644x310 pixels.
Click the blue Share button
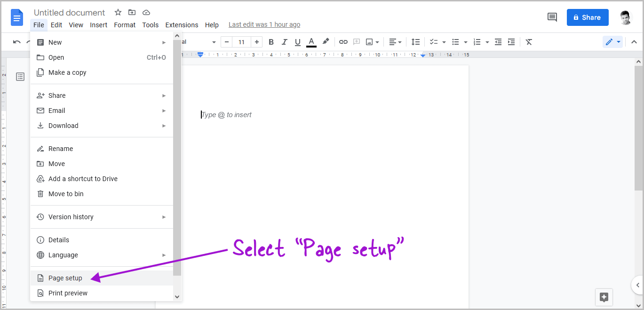587,17
